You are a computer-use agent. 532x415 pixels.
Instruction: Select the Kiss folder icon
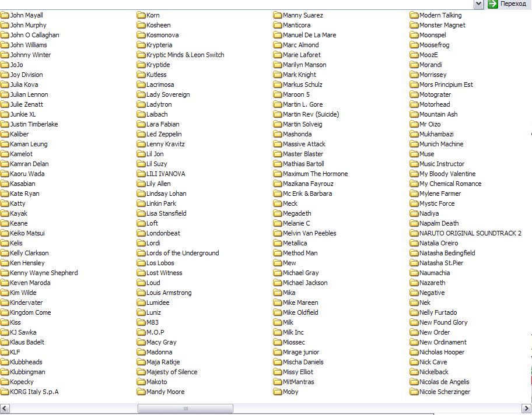[5, 322]
